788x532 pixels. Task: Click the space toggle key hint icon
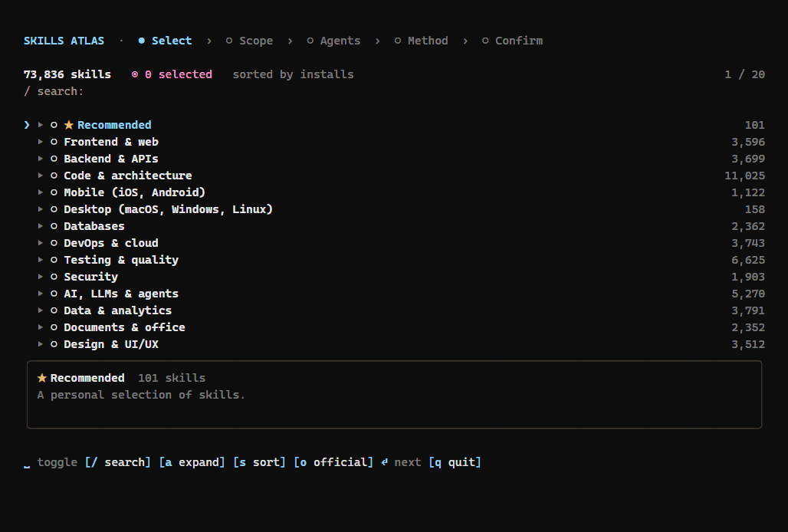[27, 467]
